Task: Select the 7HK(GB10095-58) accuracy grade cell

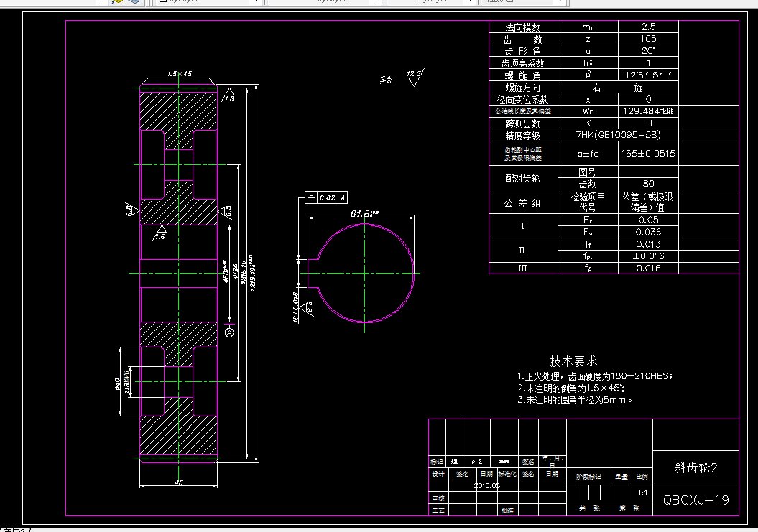Action: click(x=619, y=135)
